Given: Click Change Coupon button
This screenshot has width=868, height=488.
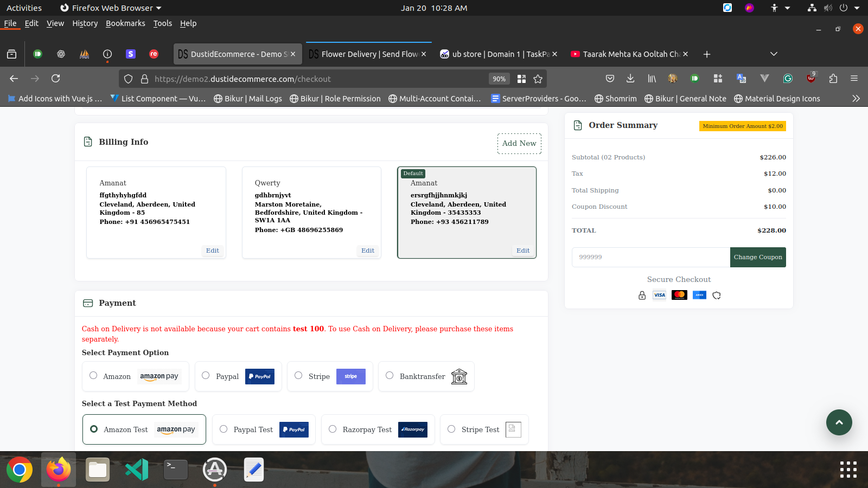Looking at the screenshot, I should pyautogui.click(x=757, y=257).
